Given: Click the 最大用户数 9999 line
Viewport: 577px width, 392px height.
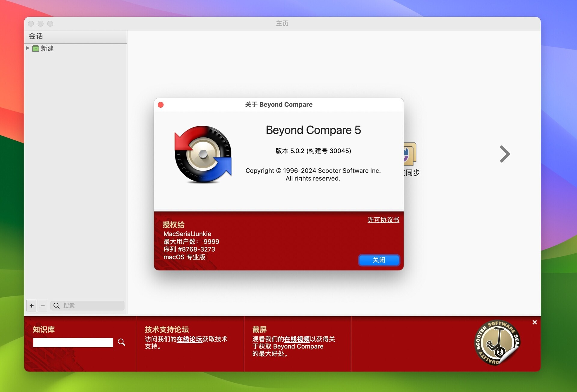Looking at the screenshot, I should [x=191, y=241].
